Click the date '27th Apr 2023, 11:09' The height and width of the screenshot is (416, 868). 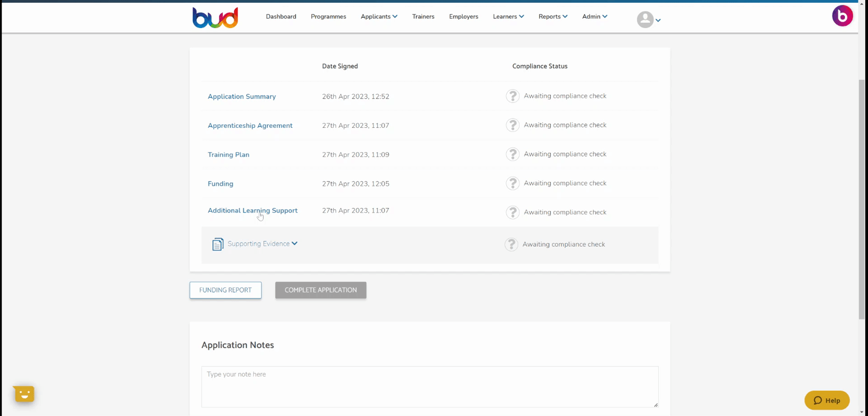tap(355, 155)
